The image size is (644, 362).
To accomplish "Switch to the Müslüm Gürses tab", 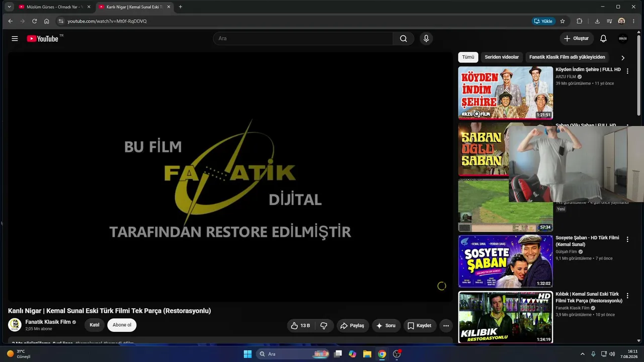I will coord(55,7).
